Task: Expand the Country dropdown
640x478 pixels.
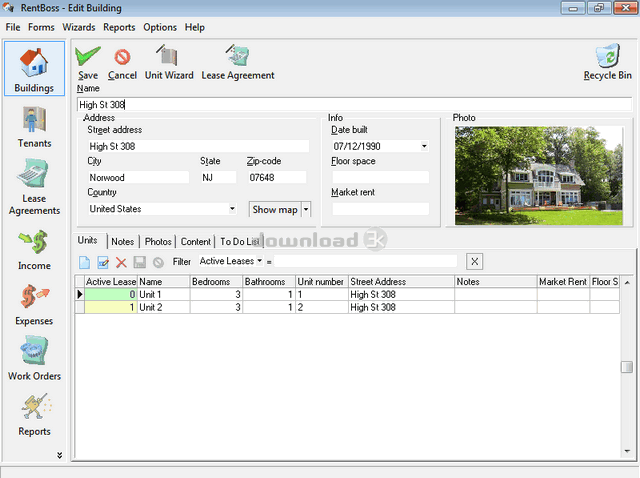Action: 232,209
